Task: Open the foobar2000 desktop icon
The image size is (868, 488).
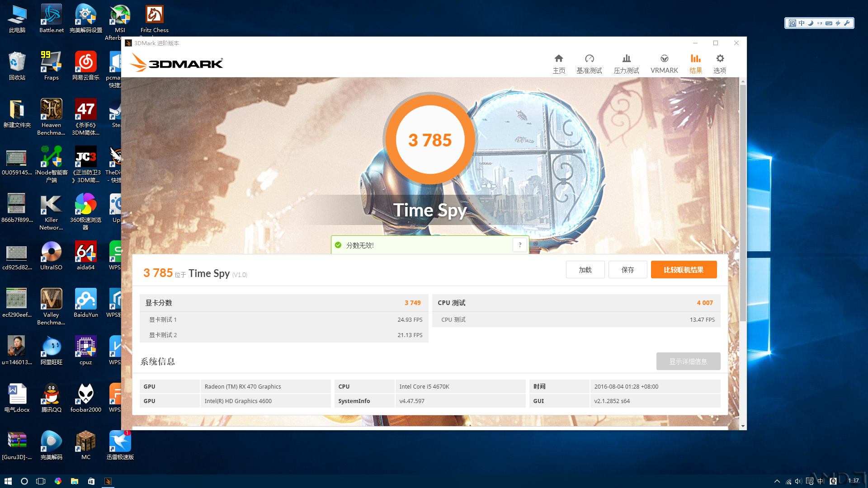Action: (86, 399)
